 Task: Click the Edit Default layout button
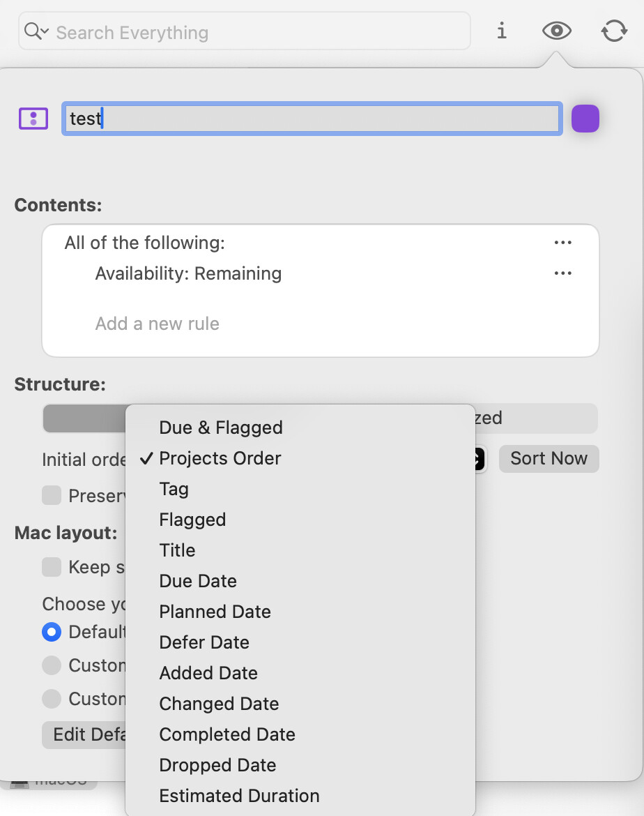[x=84, y=734]
